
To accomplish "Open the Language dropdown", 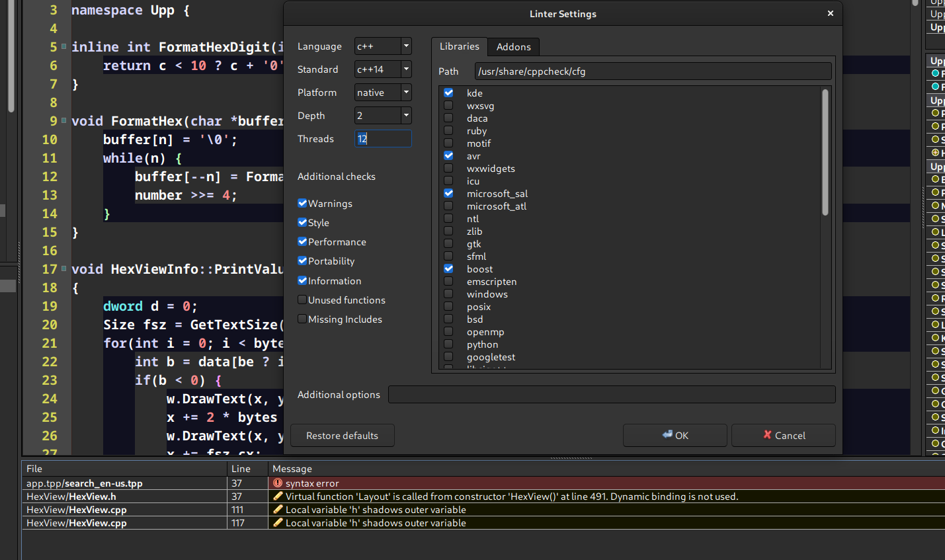I will pos(406,46).
